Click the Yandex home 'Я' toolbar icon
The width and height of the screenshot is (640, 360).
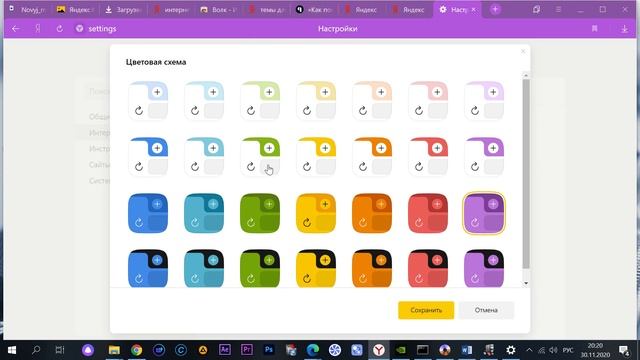click(38, 29)
